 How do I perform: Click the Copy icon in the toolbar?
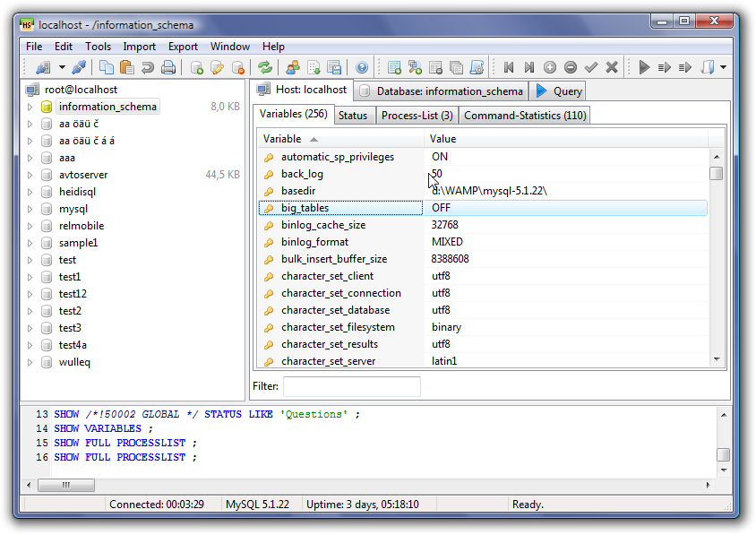tap(107, 67)
